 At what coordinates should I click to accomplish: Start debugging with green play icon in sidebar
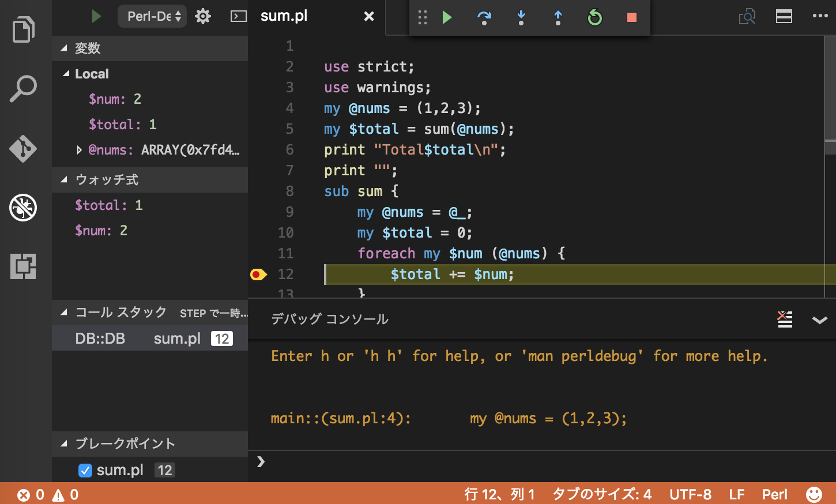[x=97, y=16]
